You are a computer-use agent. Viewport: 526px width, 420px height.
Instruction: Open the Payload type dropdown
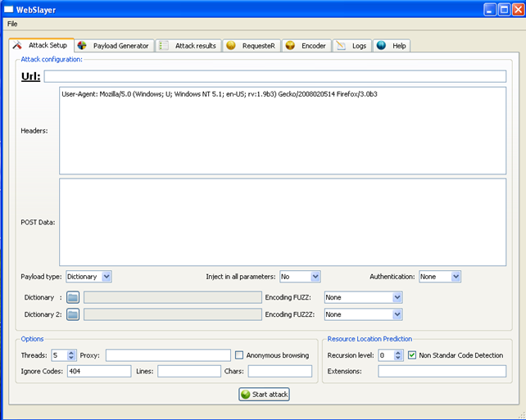[x=88, y=277]
